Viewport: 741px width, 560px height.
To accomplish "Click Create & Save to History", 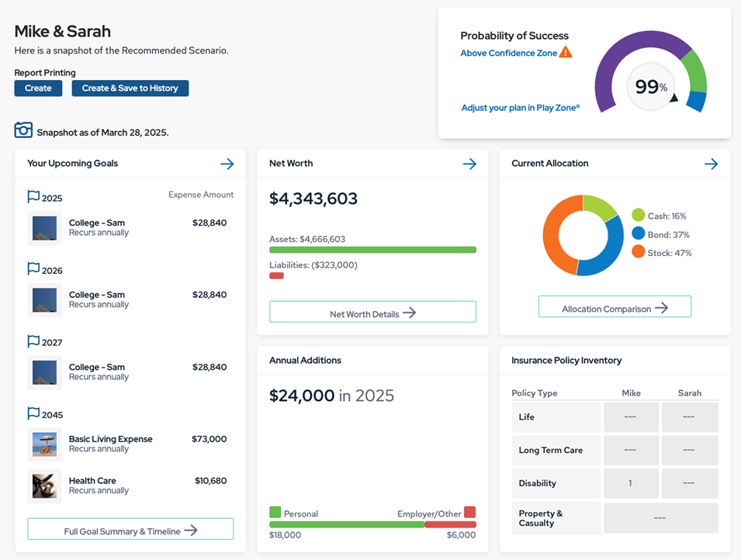I will tap(130, 88).
